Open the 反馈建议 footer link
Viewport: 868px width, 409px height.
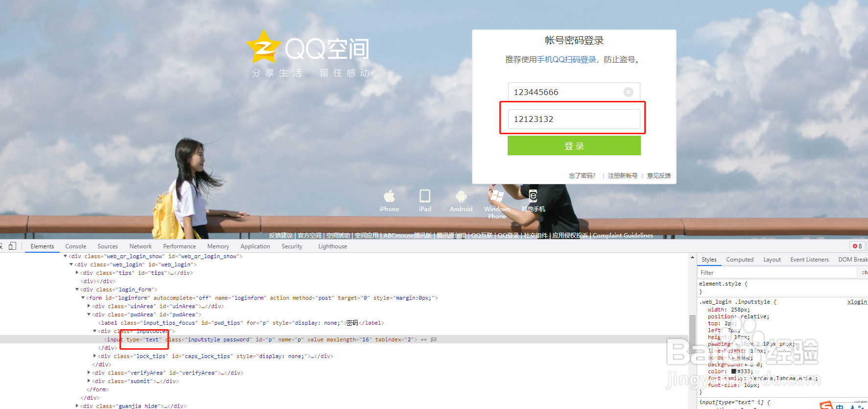[281, 236]
